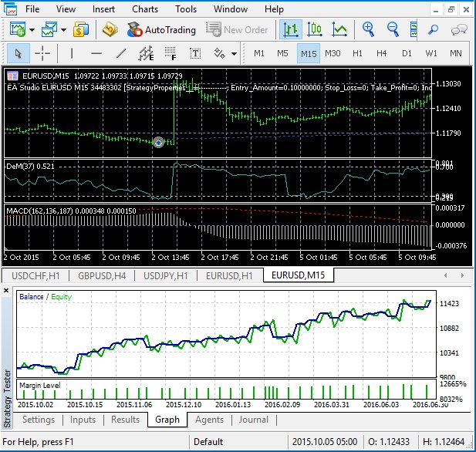Switch timeframe to M5
The height and width of the screenshot is (452, 476).
click(x=282, y=53)
